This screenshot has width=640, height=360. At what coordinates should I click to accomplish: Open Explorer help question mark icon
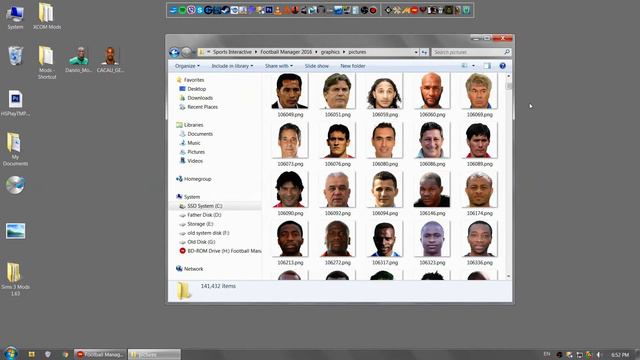coord(502,66)
